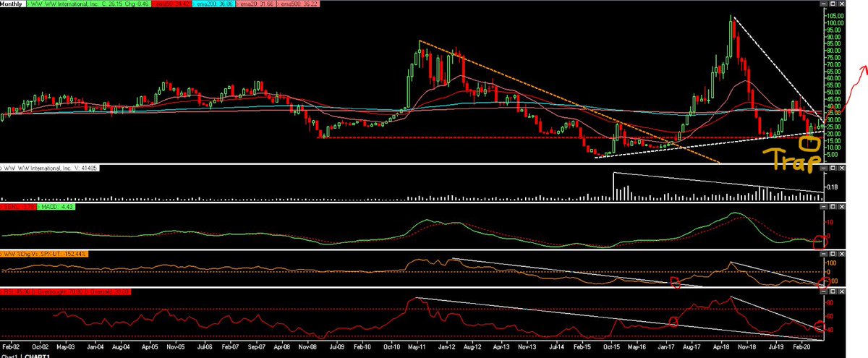The image size is (868, 358).
Task: Minimize the RSI indicator pane
Action: click(824, 291)
